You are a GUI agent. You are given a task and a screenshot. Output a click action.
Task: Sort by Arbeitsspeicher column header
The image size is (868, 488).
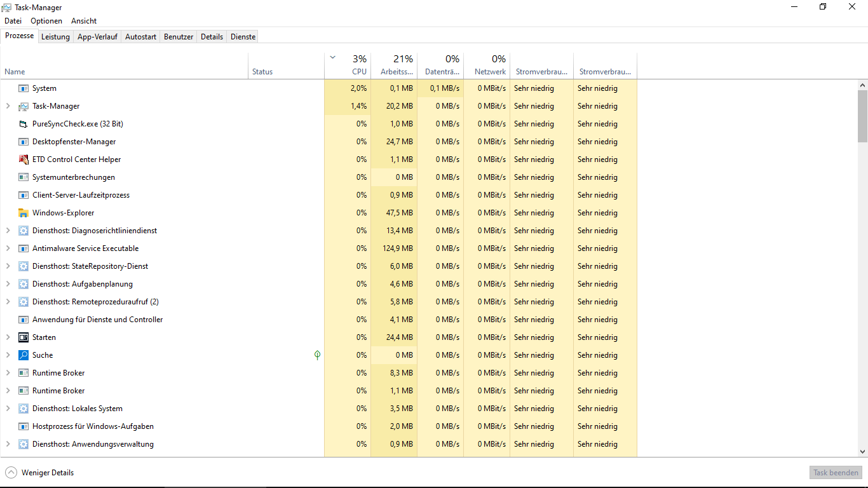click(x=394, y=65)
